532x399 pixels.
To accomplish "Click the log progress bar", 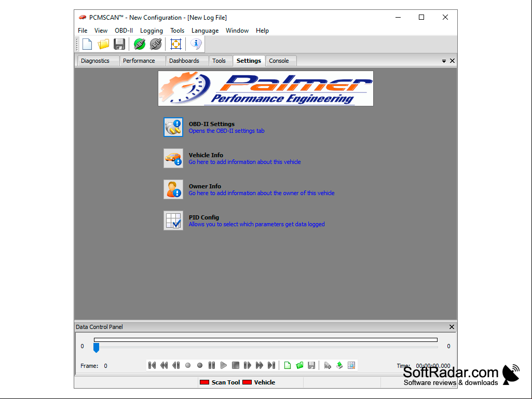I will tap(266, 340).
